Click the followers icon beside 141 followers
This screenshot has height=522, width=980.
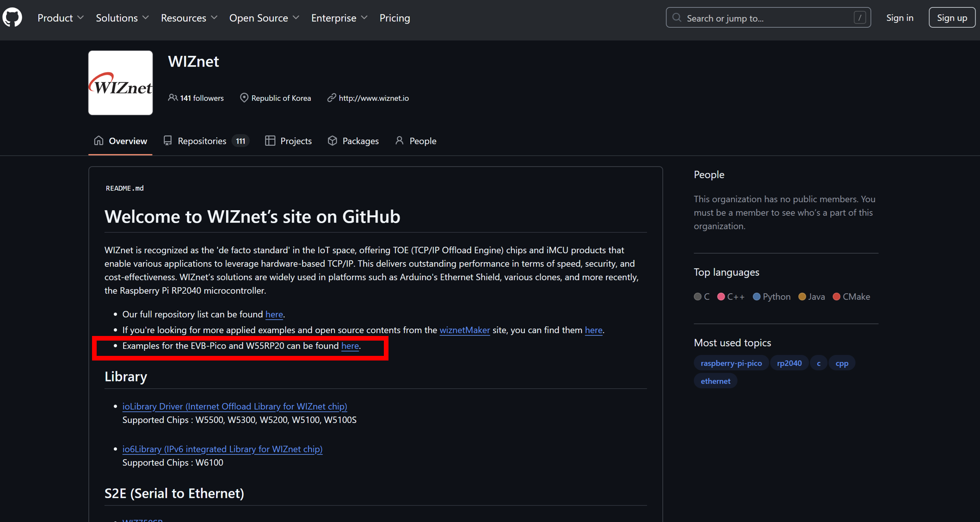[x=173, y=98]
